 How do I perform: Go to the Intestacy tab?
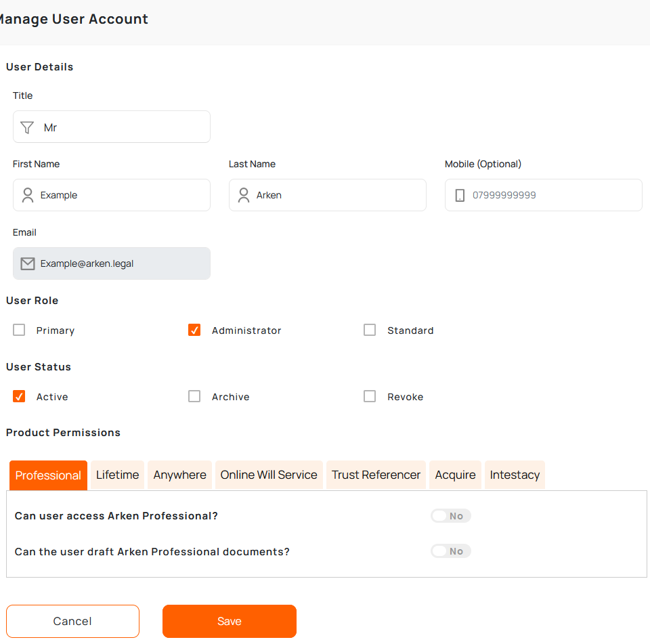coord(515,475)
